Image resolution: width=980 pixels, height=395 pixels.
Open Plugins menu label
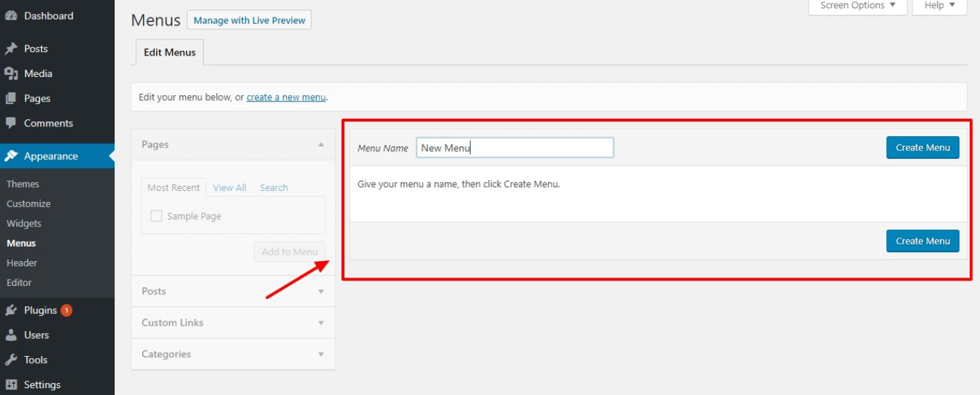click(40, 310)
